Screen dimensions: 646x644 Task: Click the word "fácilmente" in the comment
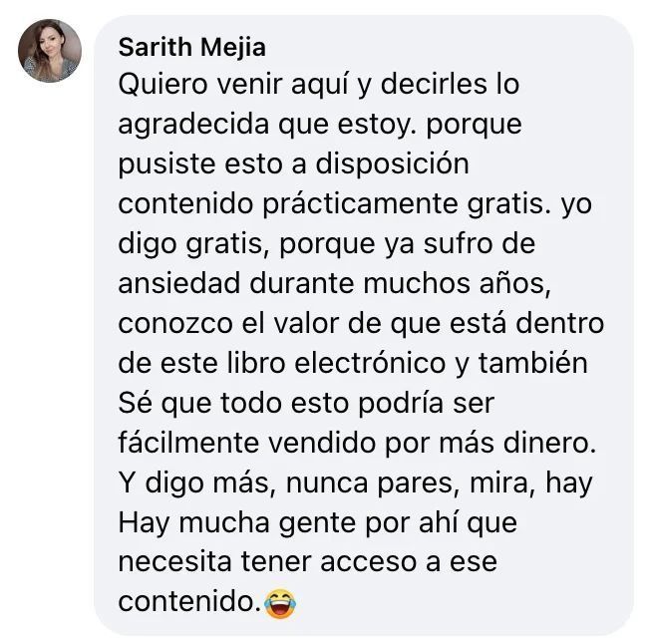pyautogui.click(x=188, y=444)
